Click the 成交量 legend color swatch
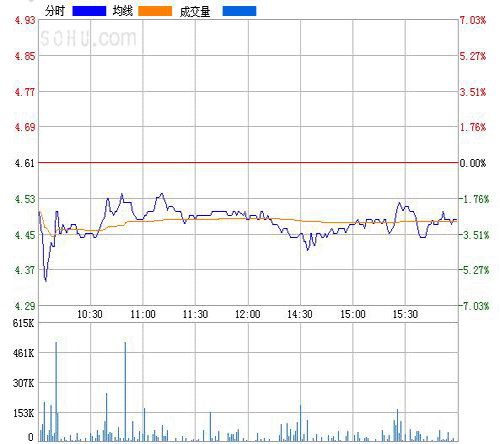 [239, 11]
